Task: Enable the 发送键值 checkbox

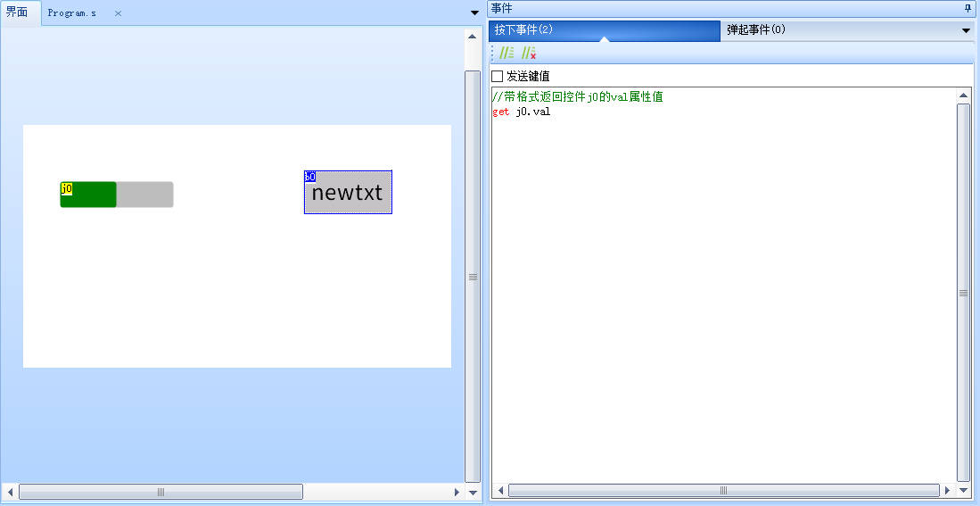Action: pos(498,77)
